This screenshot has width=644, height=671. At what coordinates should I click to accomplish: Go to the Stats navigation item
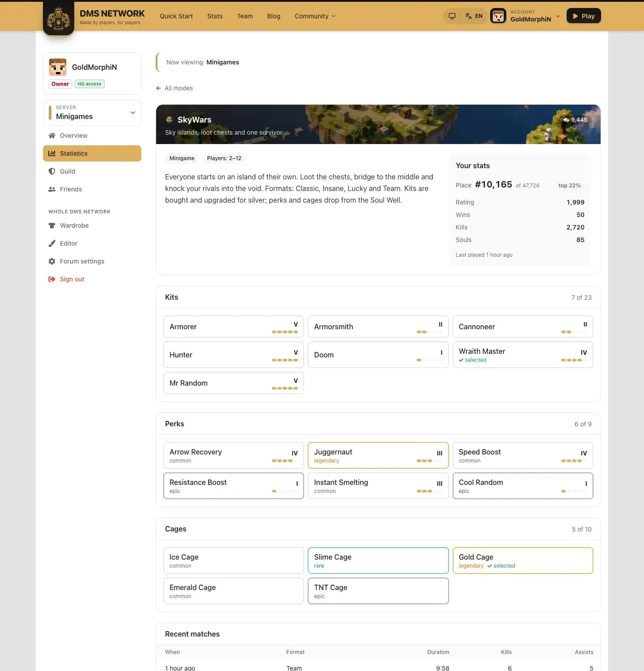coord(215,16)
